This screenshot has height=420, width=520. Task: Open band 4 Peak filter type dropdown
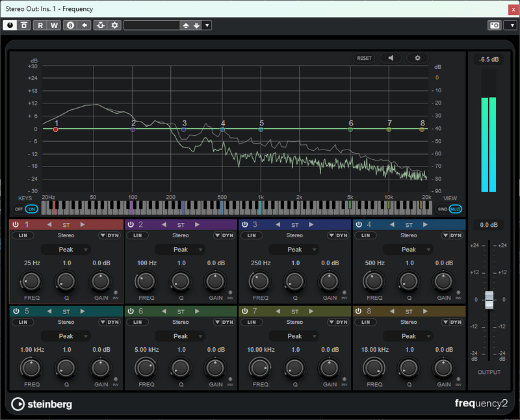(x=408, y=250)
